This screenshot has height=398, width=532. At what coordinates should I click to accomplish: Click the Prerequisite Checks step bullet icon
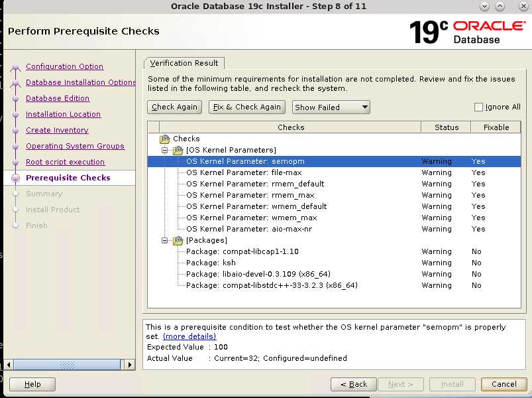point(15,178)
